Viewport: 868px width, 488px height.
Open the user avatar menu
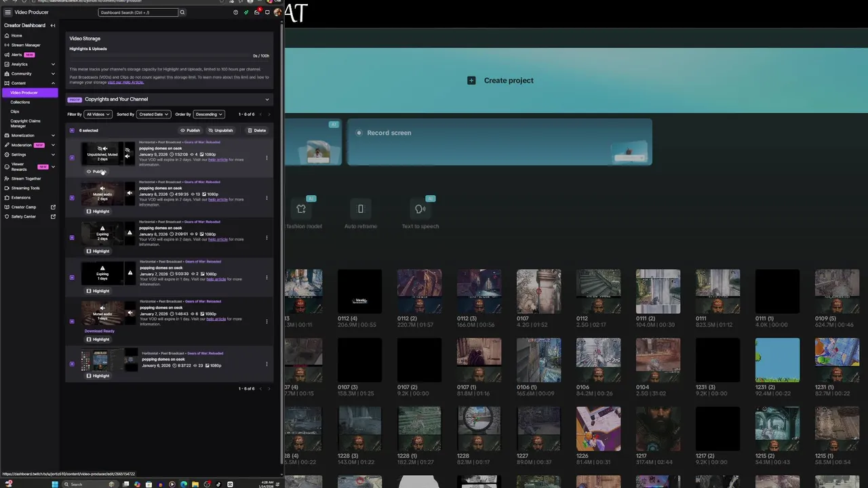pyautogui.click(x=277, y=12)
